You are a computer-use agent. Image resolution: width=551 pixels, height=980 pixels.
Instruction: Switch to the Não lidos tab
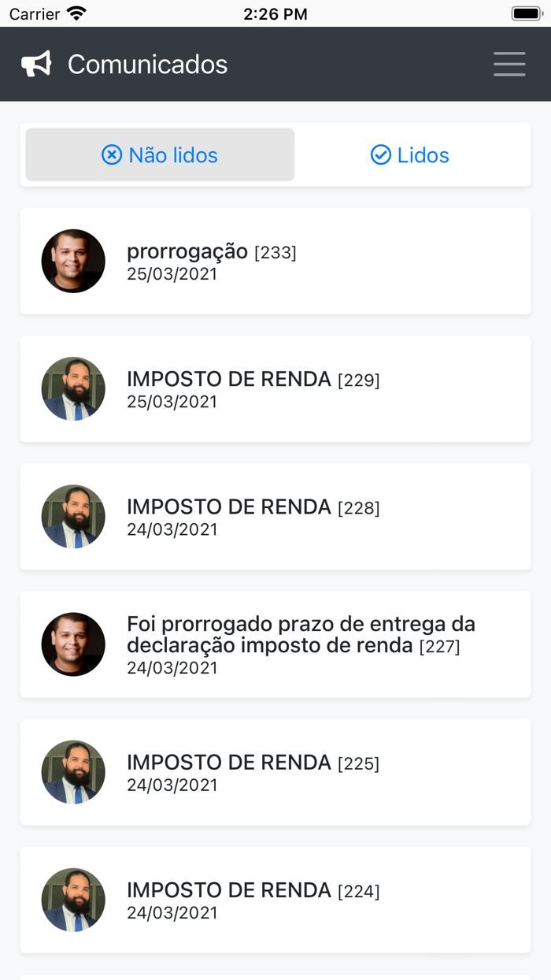click(160, 154)
